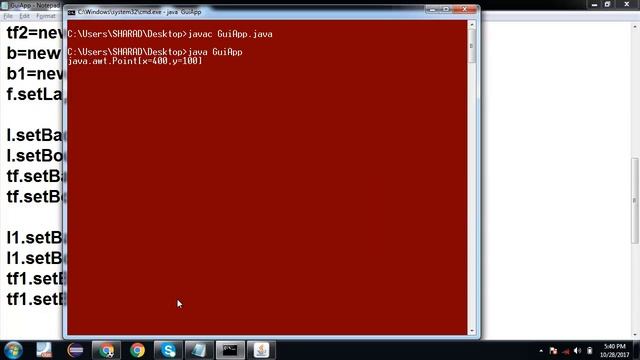Open the cmd window system menu icon

[x=71, y=12]
